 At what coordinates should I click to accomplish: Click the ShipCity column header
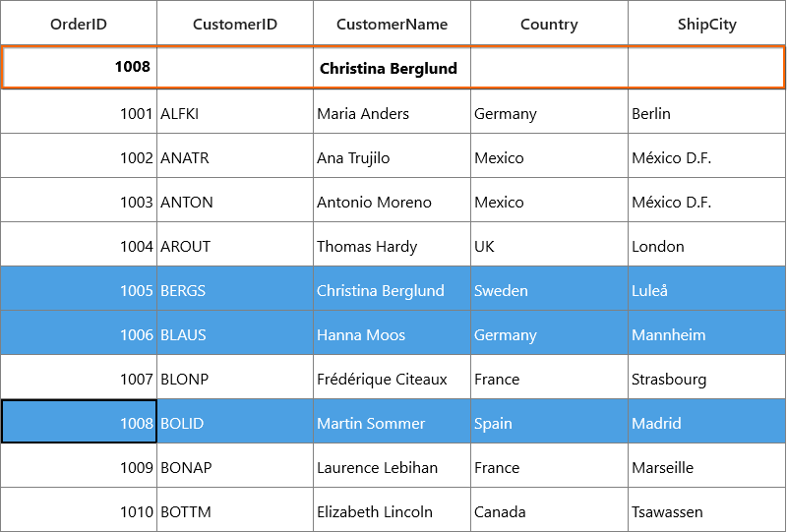click(706, 23)
